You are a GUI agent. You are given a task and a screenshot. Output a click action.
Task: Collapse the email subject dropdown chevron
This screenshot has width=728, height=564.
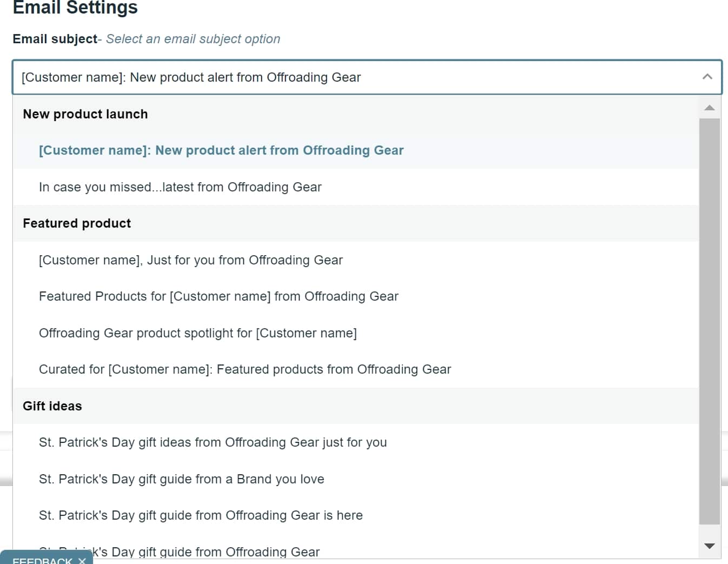pos(707,77)
